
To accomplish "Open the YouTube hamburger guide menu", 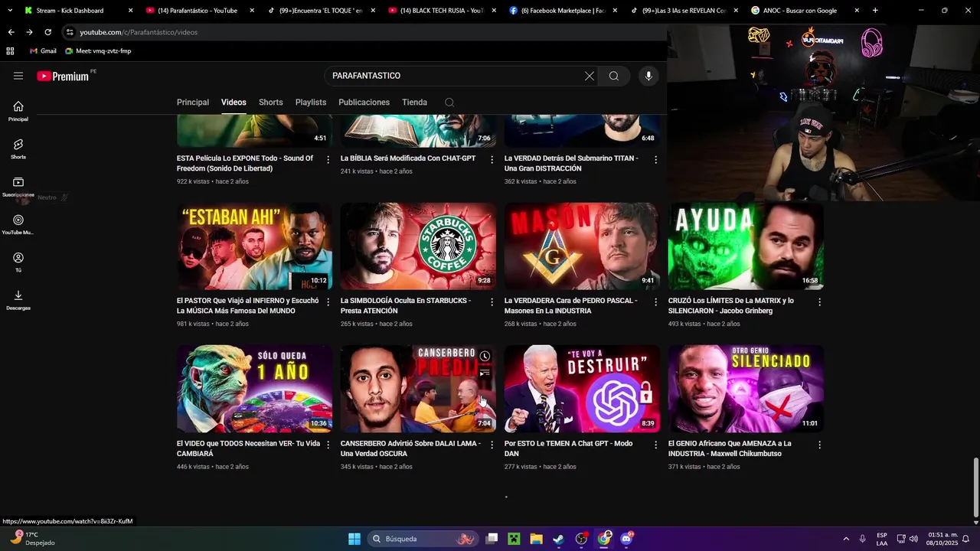I will click(18, 76).
